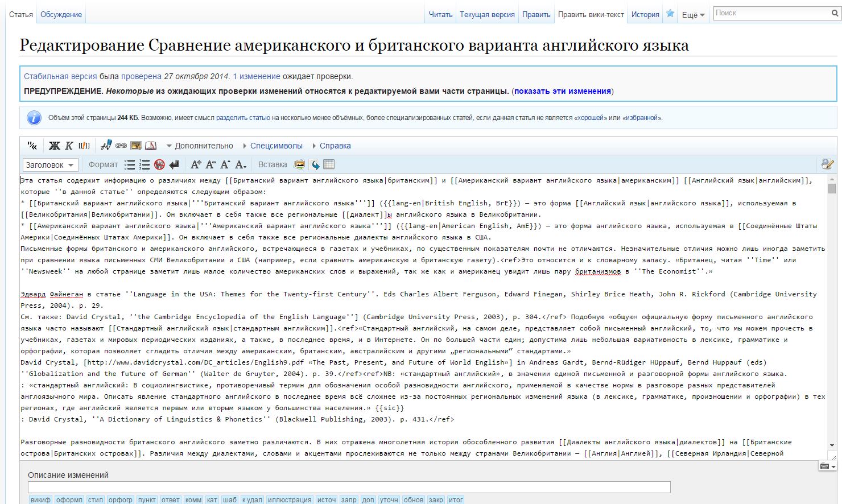Viewport: 842px width, 504px height.
Task: Click the edit-preview pencil icon on the right
Action: pyautogui.click(x=828, y=164)
